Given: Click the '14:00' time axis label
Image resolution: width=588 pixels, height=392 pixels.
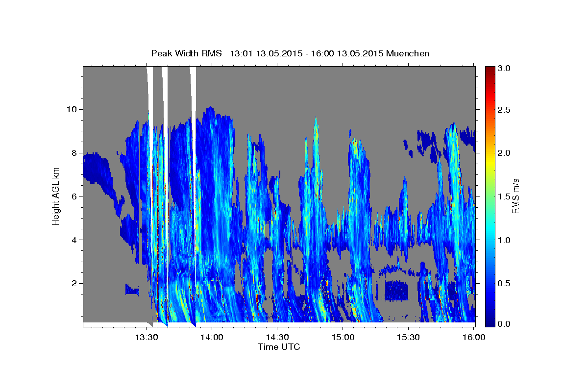Looking at the screenshot, I should [x=212, y=337].
